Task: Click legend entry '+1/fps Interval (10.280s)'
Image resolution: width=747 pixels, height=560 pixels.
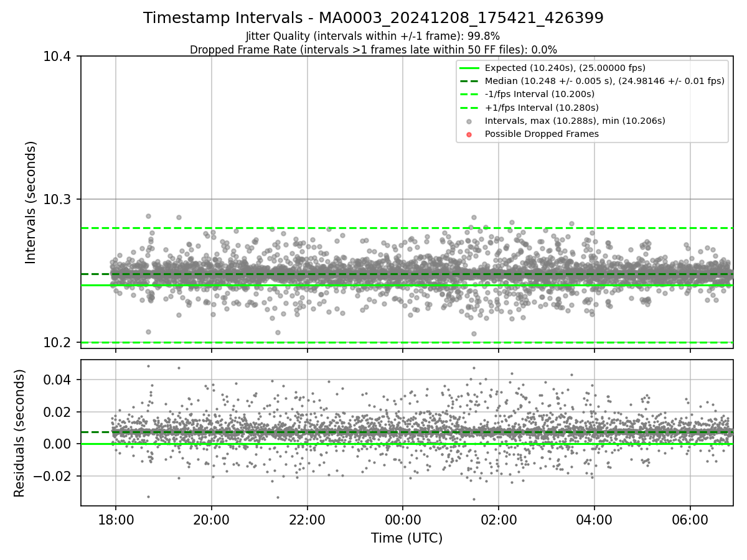Action: click(542, 107)
